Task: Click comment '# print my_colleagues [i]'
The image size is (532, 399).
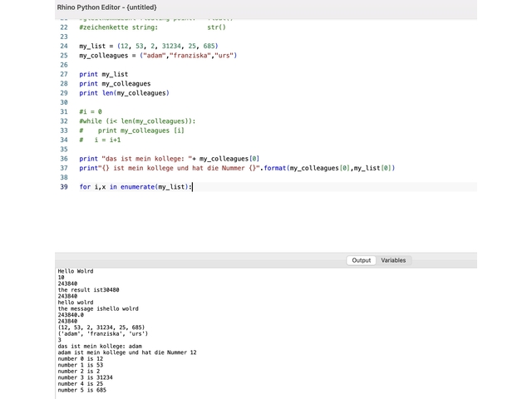Action: pos(131,131)
